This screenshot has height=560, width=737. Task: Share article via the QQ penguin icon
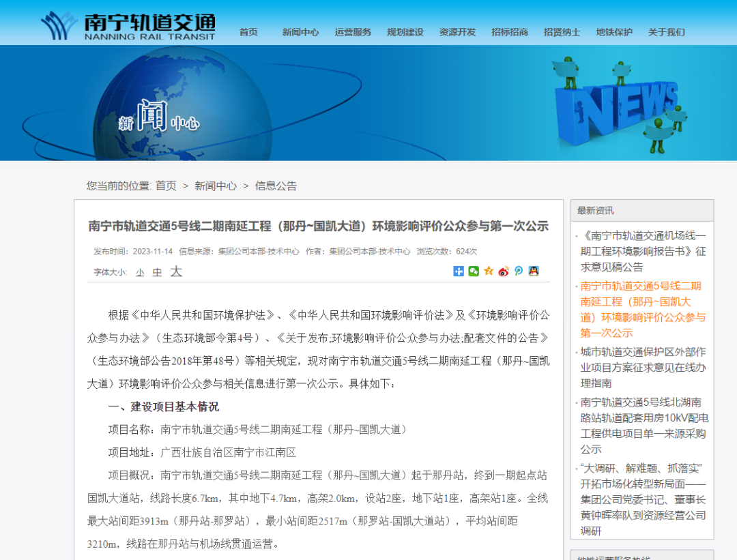tap(534, 271)
